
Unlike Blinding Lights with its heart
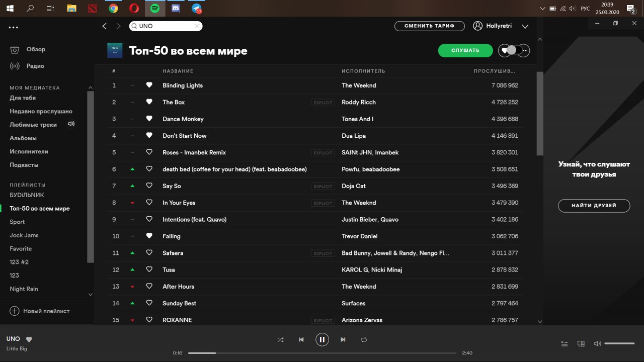149,85
